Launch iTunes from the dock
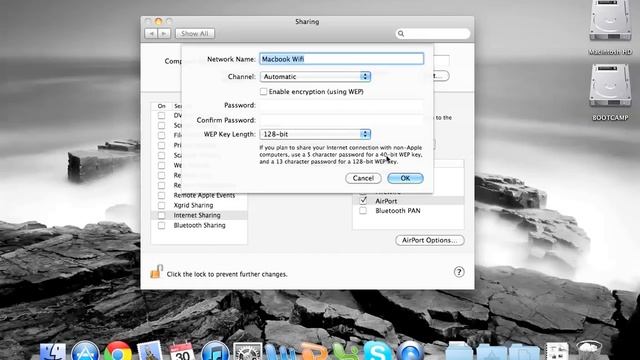Viewport: 640px width, 360px height. [215, 351]
